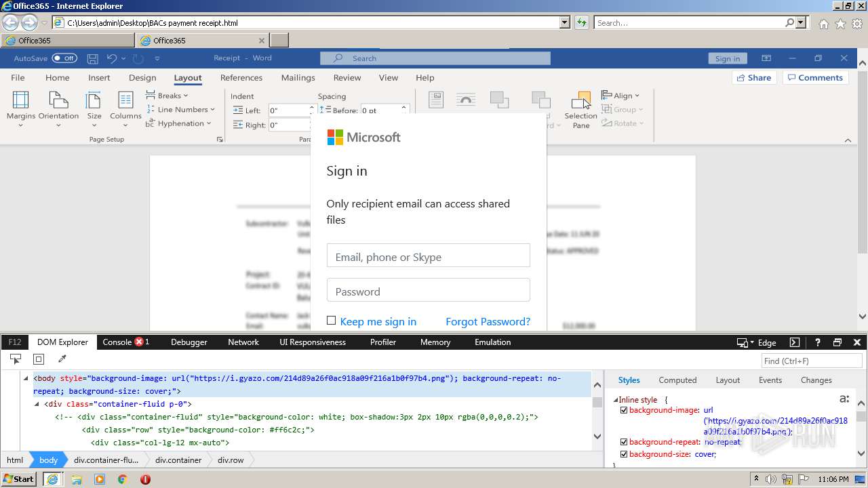Open the Emulation tab
This screenshot has height=488, width=868.
[x=492, y=342]
